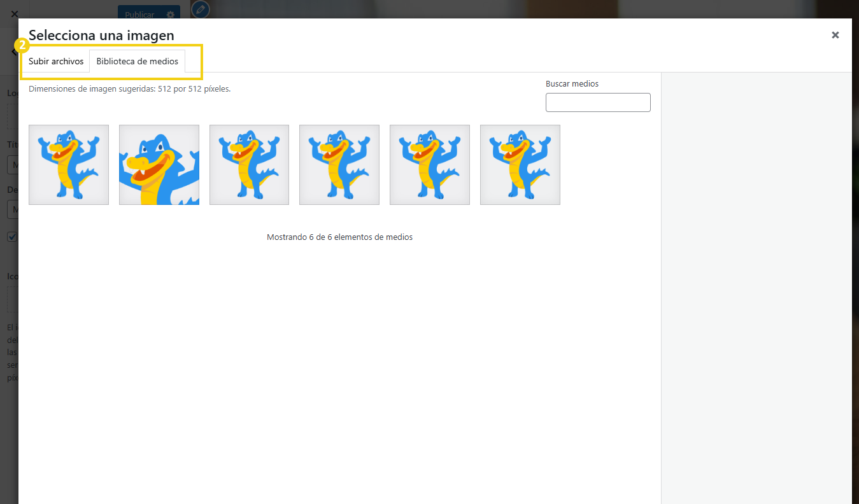This screenshot has width=859, height=504.
Task: Select the first alligator thumbnail
Action: tap(68, 164)
